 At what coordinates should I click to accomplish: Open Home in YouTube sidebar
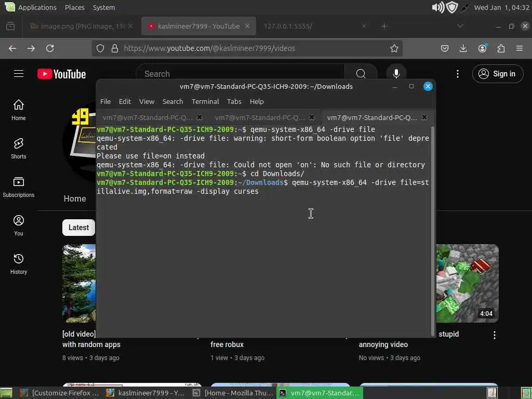19,110
